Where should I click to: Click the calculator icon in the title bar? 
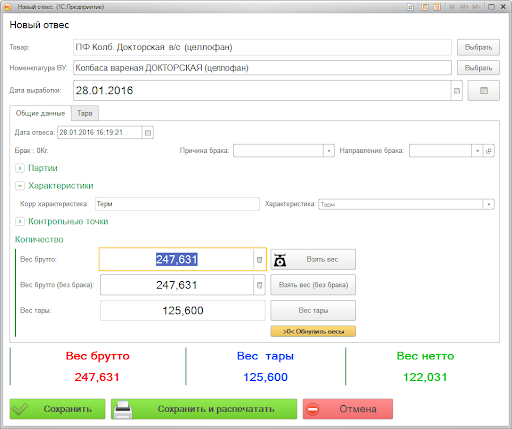(425, 7)
